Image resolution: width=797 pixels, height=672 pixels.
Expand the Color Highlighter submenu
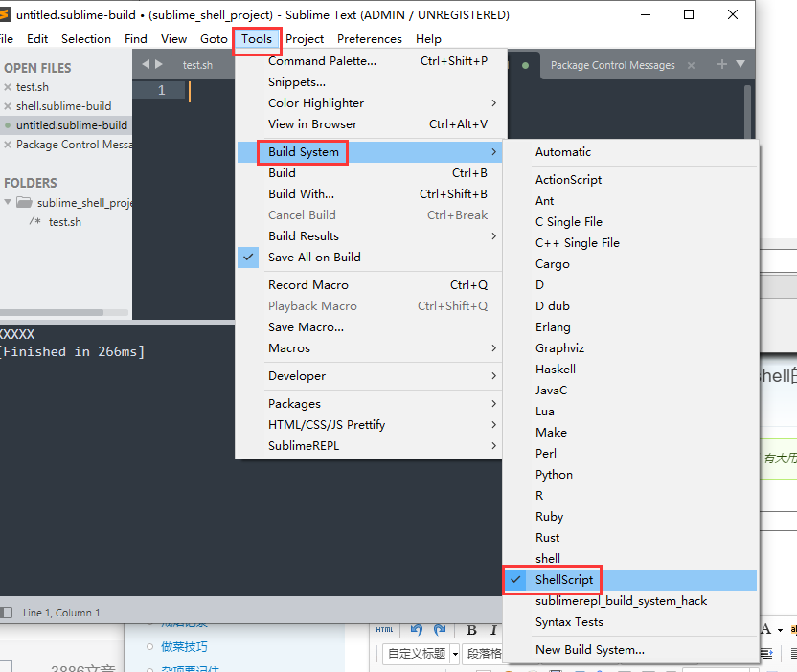(x=370, y=103)
